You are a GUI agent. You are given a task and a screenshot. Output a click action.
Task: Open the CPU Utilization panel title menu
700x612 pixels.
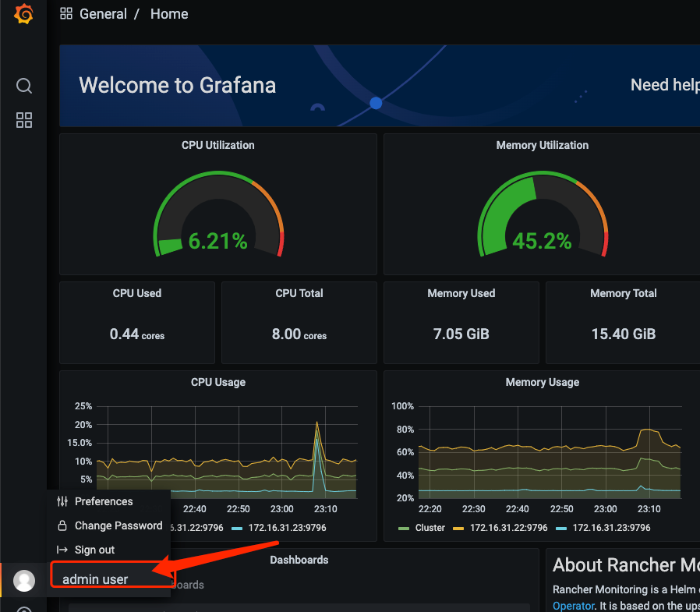(x=217, y=145)
